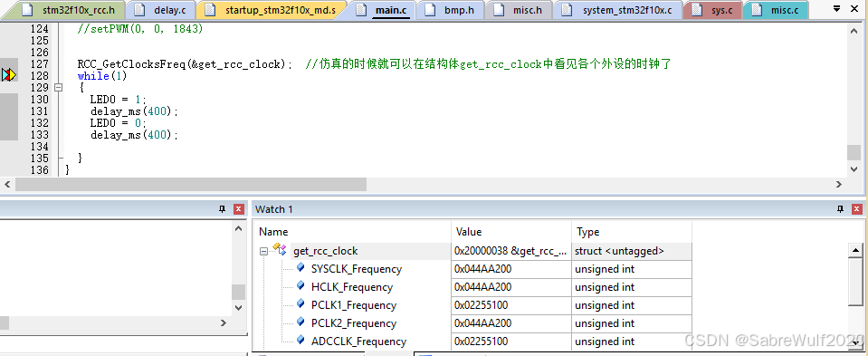Viewport: 868px width, 356px height.
Task: Click the editor vertical scrollbar up arrow
Action: 854,31
